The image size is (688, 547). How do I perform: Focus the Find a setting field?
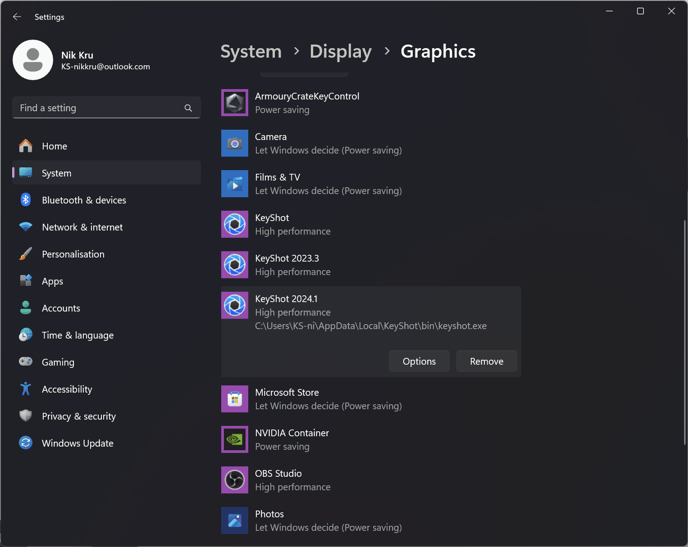click(107, 108)
